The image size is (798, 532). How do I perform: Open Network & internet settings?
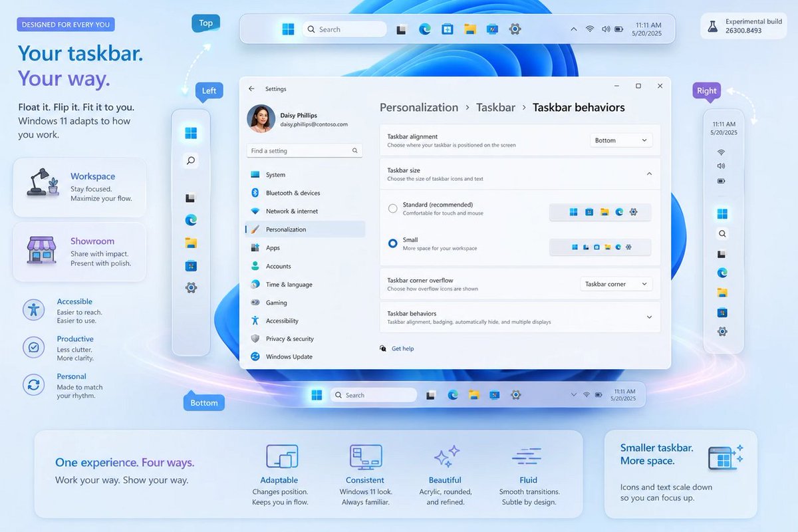point(305,211)
